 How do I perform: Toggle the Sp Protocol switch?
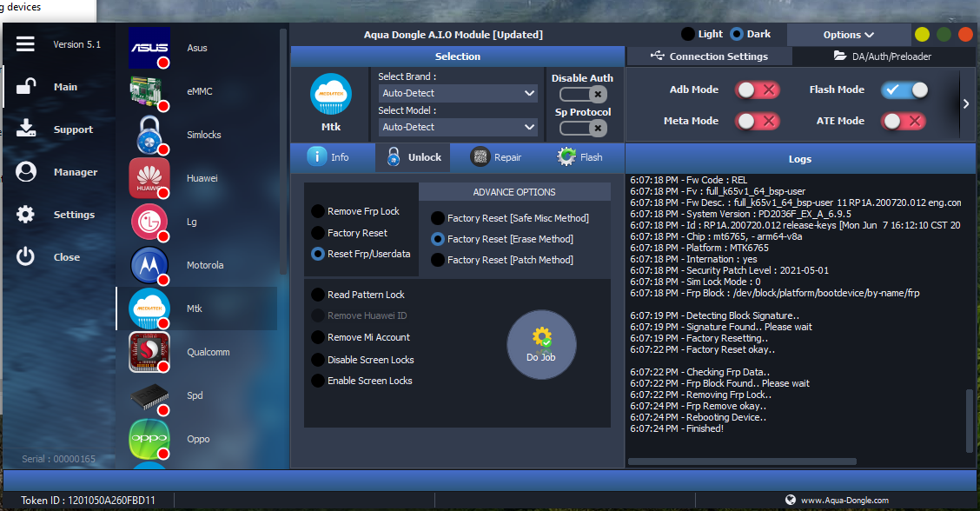pos(583,129)
